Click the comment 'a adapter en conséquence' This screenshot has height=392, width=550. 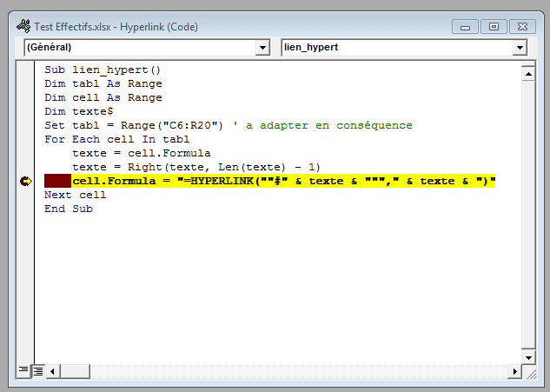329,125
